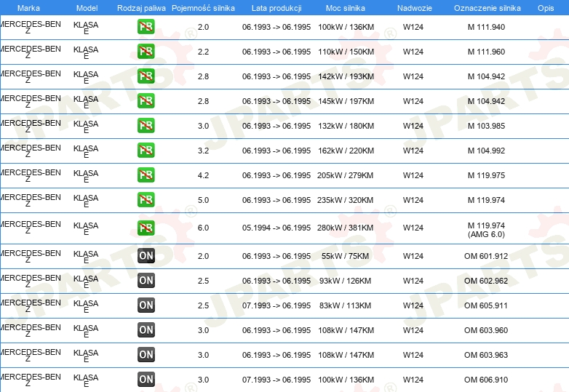Click power value 83kW / 113KM
The image size is (569, 392).
point(345,305)
